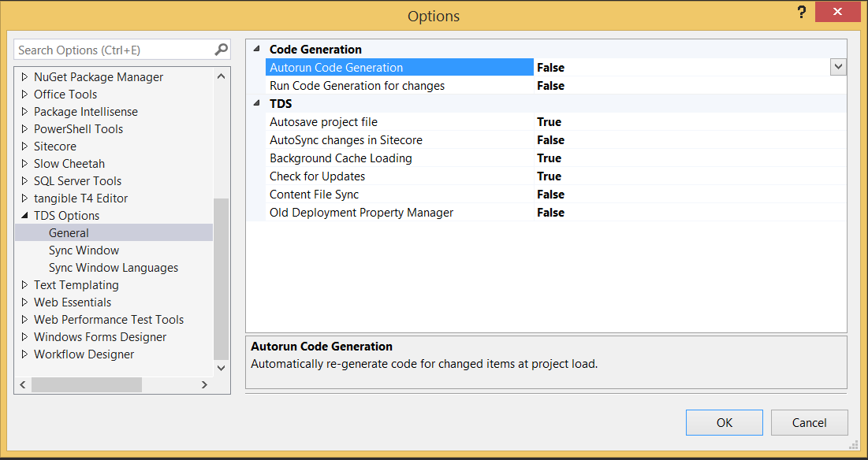Select the Background Cache Loading property
This screenshot has height=460, width=868.
point(341,158)
